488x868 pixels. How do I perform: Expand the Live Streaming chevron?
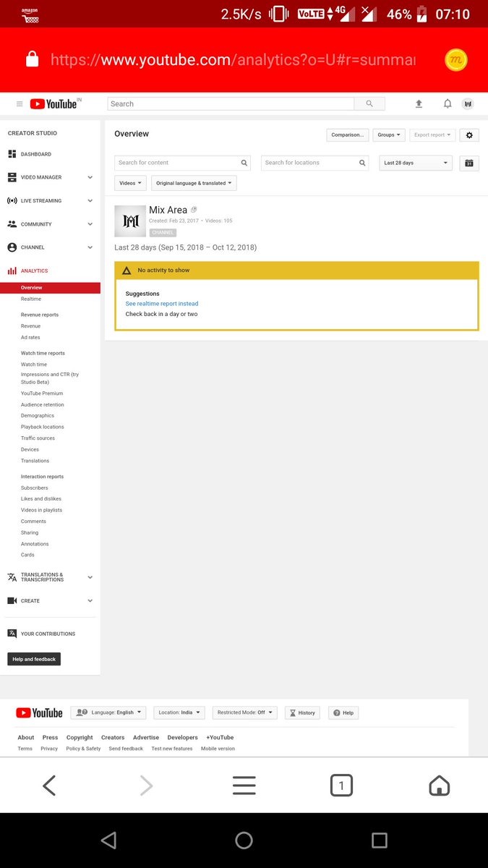90,200
